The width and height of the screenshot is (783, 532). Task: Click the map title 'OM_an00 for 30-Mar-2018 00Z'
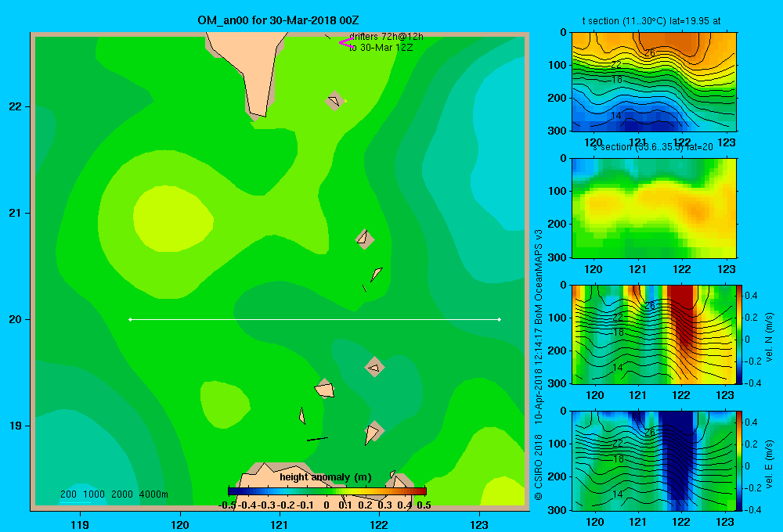tap(278, 20)
